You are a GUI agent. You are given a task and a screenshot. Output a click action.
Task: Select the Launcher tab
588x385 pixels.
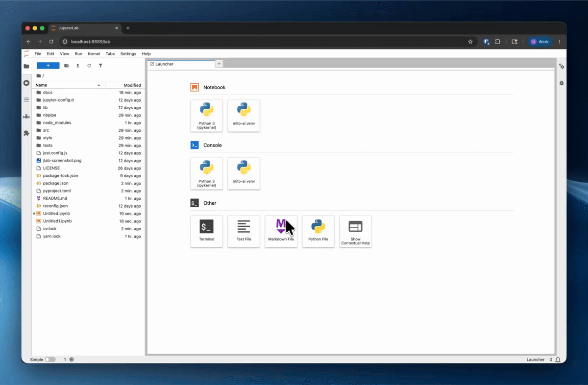181,64
